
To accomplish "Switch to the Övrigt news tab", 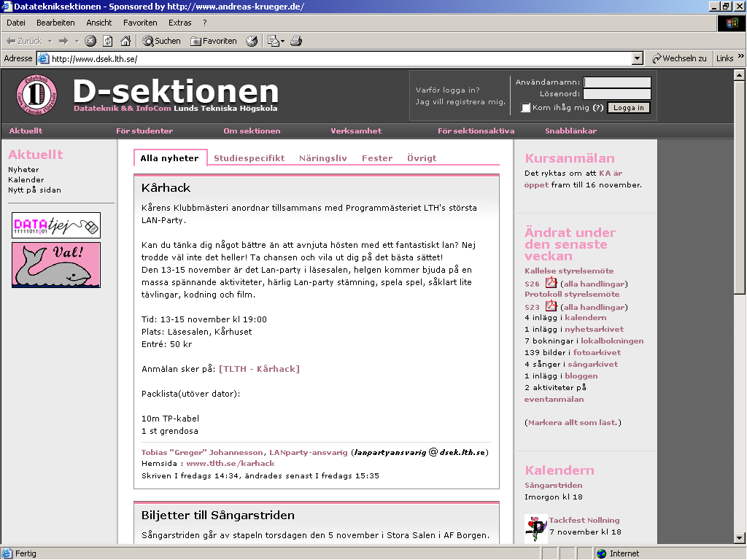I will [x=422, y=158].
